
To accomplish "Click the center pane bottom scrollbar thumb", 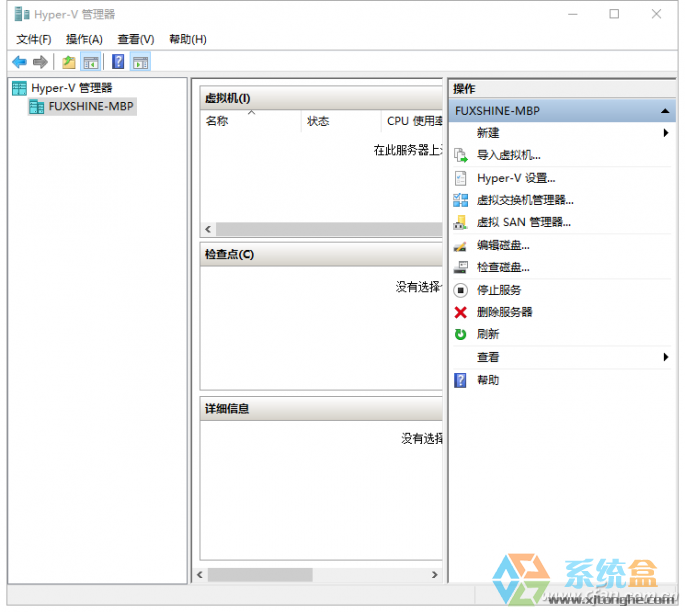I will 260,575.
